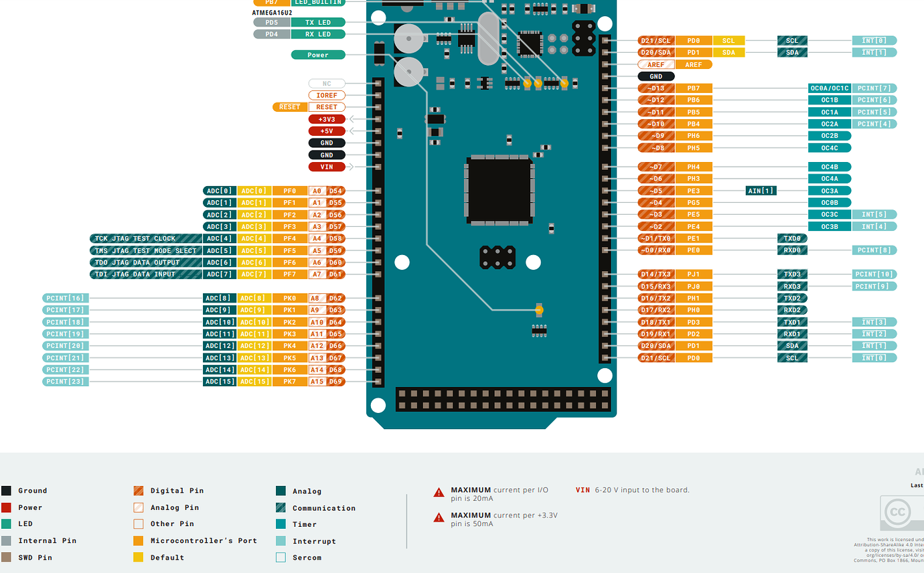This screenshot has width=924, height=573.
Task: Select the RX LED label
Action: (318, 33)
